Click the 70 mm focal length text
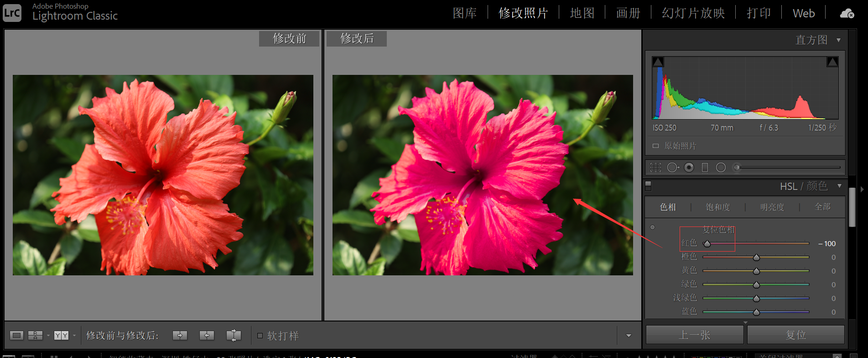The height and width of the screenshot is (358, 868). click(722, 128)
